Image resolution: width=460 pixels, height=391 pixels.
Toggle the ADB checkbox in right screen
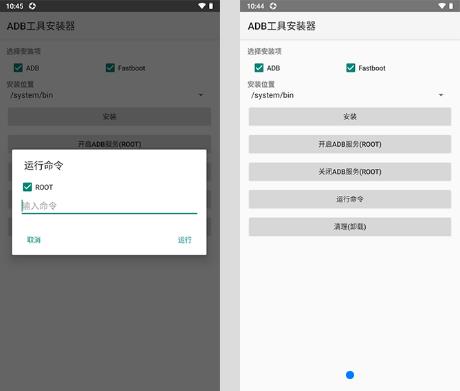click(x=259, y=68)
